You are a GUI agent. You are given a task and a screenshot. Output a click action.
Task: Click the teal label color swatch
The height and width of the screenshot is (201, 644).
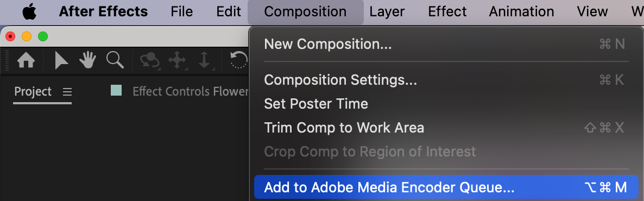[x=116, y=90]
